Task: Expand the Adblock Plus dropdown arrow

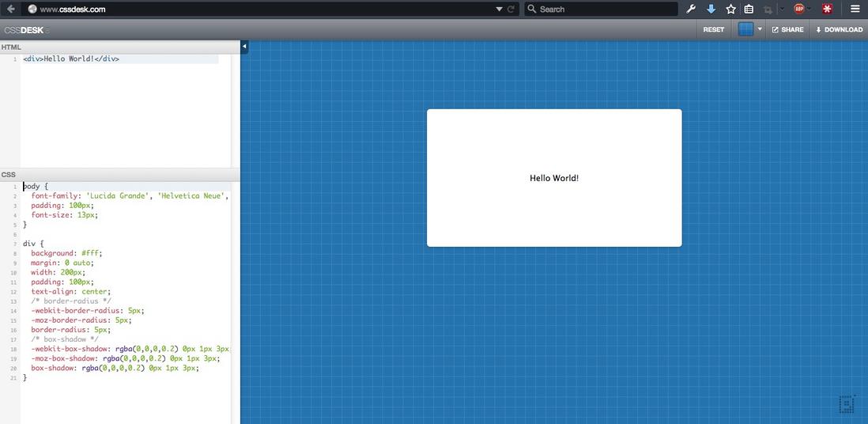Action: pyautogui.click(x=810, y=9)
